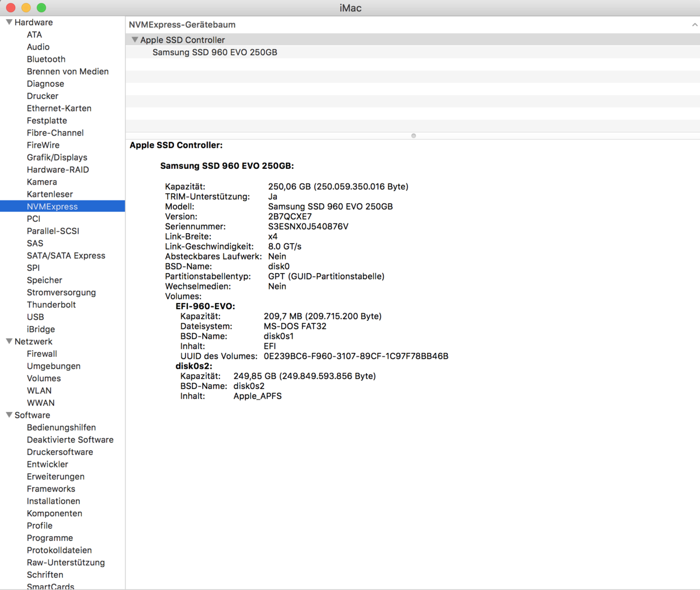700x590 pixels.
Task: Select the highlighted NVMExpress category
Action: (x=62, y=206)
